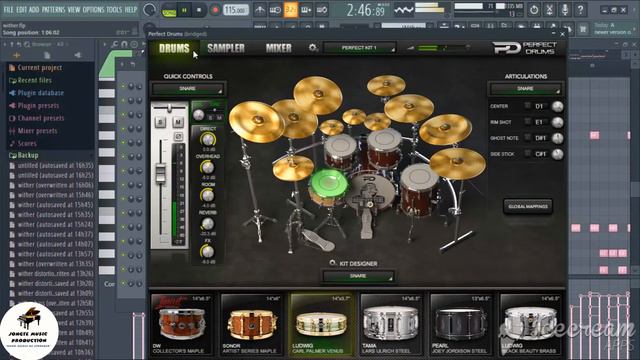Select the DW Collector's Maple snare thumbnail
Image resolution: width=640 pixels, height=360 pixels.
(x=182, y=324)
